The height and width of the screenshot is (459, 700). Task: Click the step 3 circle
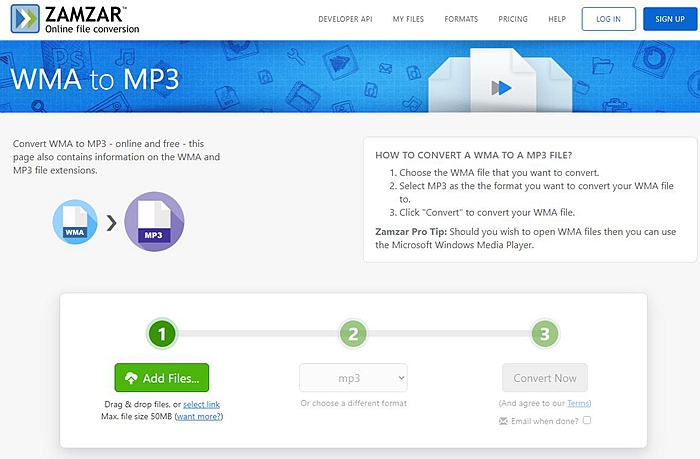545,334
